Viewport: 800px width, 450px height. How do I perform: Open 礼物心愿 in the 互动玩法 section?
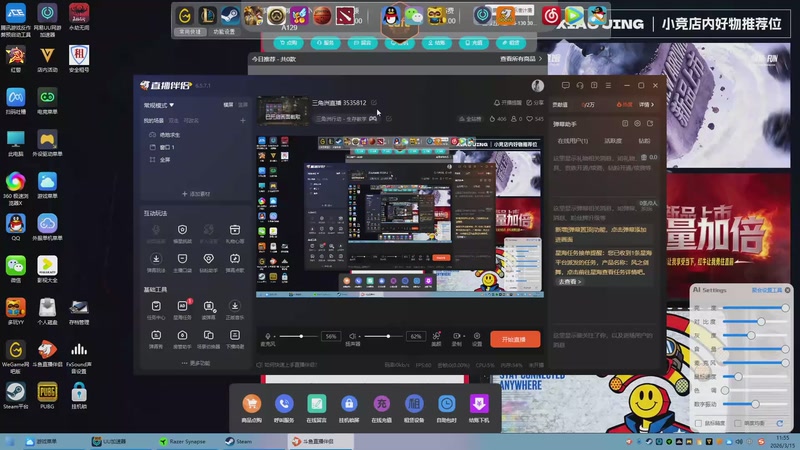point(235,233)
